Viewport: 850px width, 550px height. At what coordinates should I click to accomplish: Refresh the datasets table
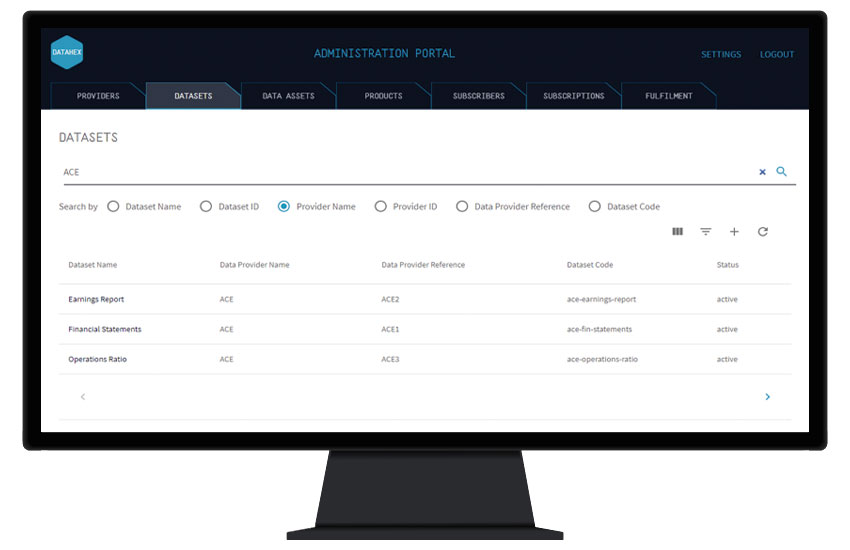763,231
